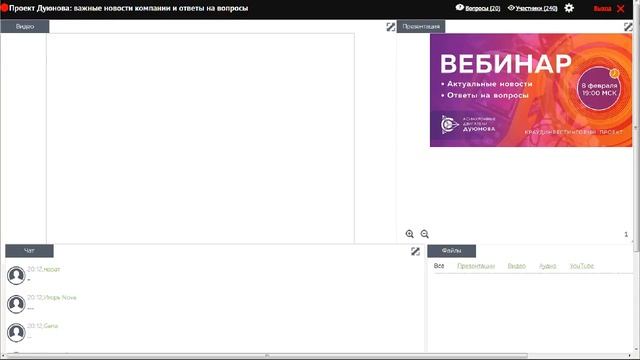Expand the chat panel to fullscreen

pyautogui.click(x=415, y=251)
